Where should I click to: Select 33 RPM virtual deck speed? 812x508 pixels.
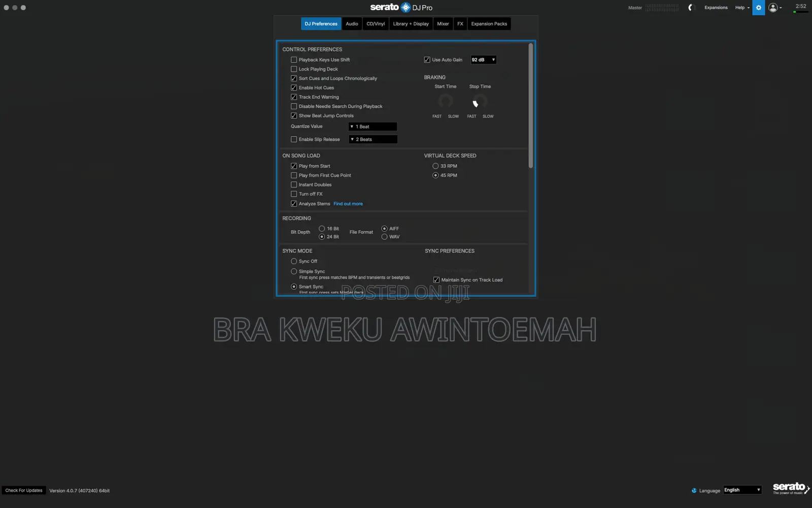(435, 166)
